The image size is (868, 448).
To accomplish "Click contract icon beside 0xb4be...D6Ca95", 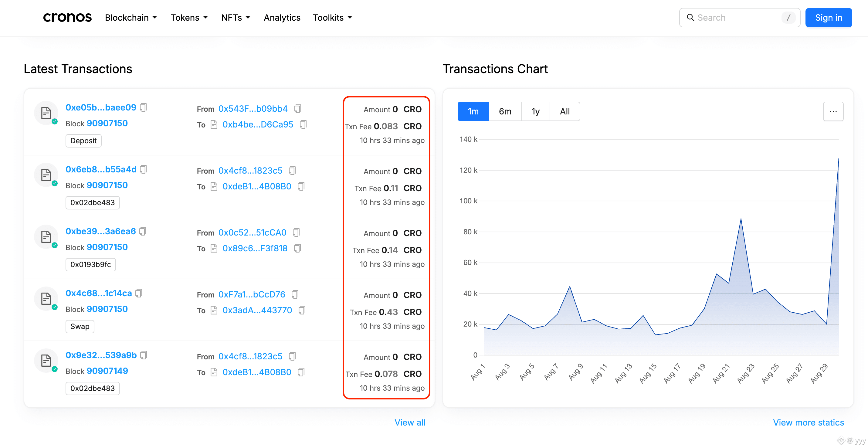I will click(214, 125).
